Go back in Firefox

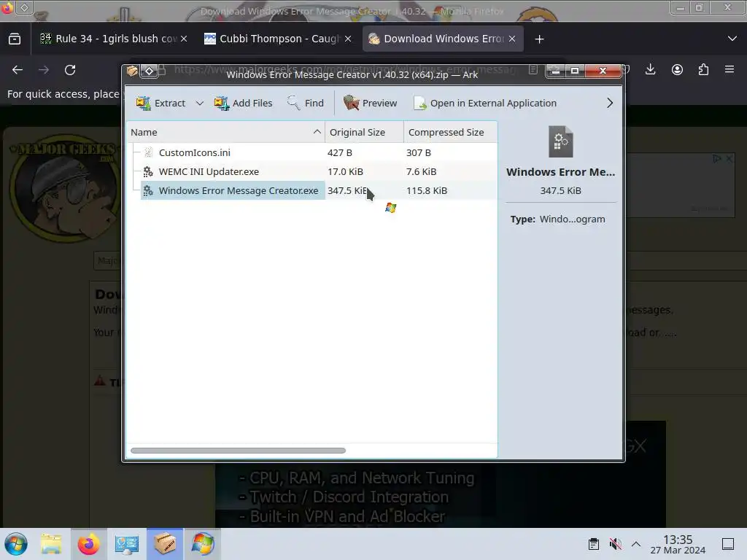(x=18, y=70)
